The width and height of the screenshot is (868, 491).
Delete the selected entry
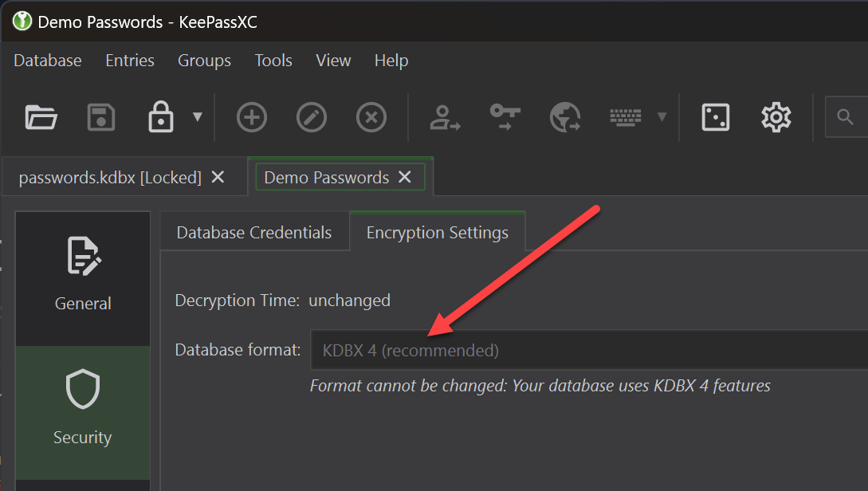[371, 116]
